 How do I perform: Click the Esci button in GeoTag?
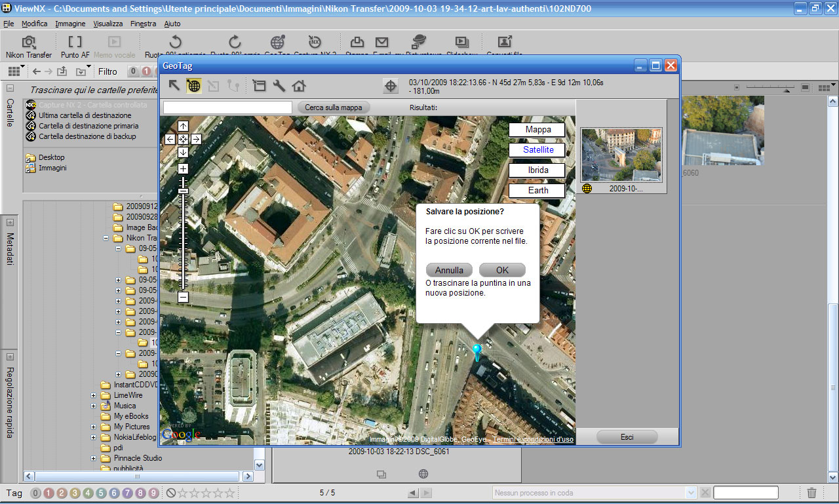(627, 436)
